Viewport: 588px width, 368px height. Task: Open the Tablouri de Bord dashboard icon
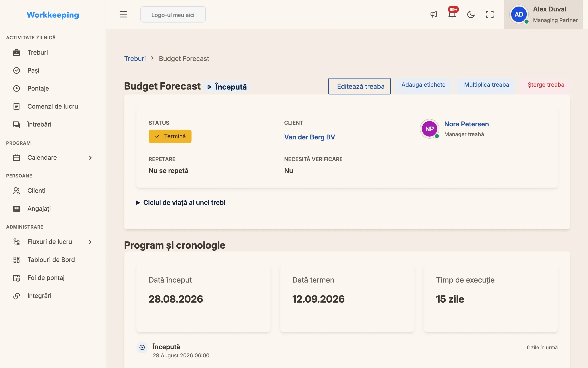pos(17,260)
